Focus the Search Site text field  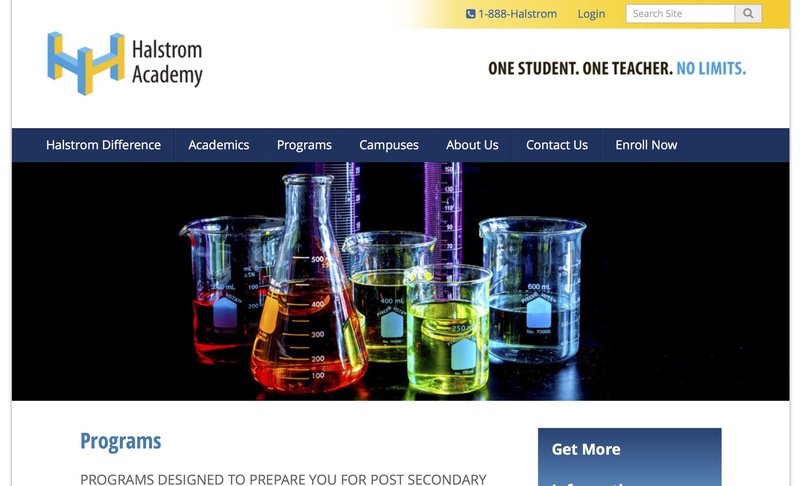point(680,14)
